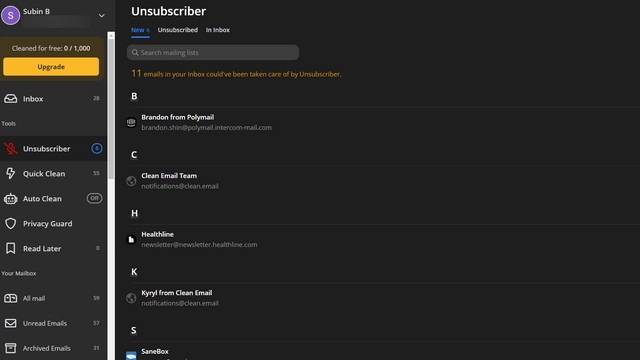Open Quick Clean lightning bolt icon
The height and width of the screenshot is (360, 640).
click(x=11, y=173)
